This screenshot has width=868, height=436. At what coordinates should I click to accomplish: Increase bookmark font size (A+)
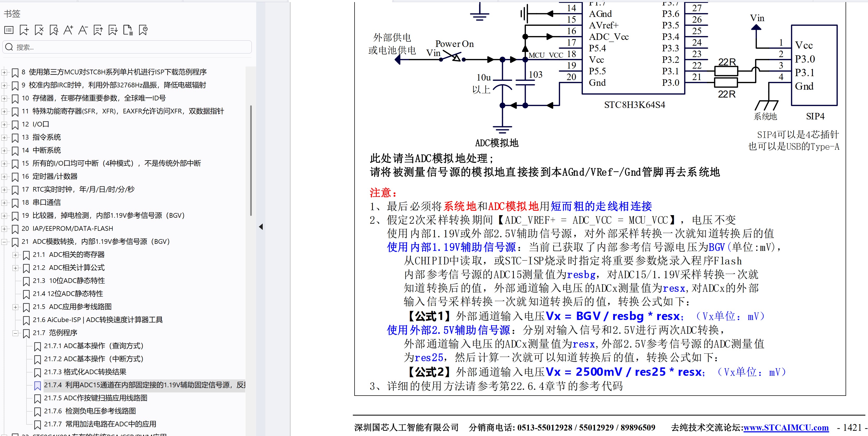click(x=68, y=30)
